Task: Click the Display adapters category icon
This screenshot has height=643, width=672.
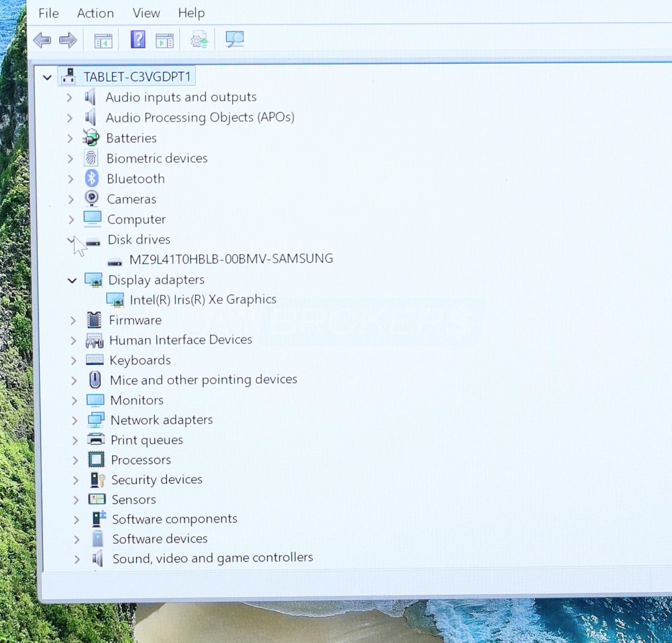Action: [x=94, y=280]
